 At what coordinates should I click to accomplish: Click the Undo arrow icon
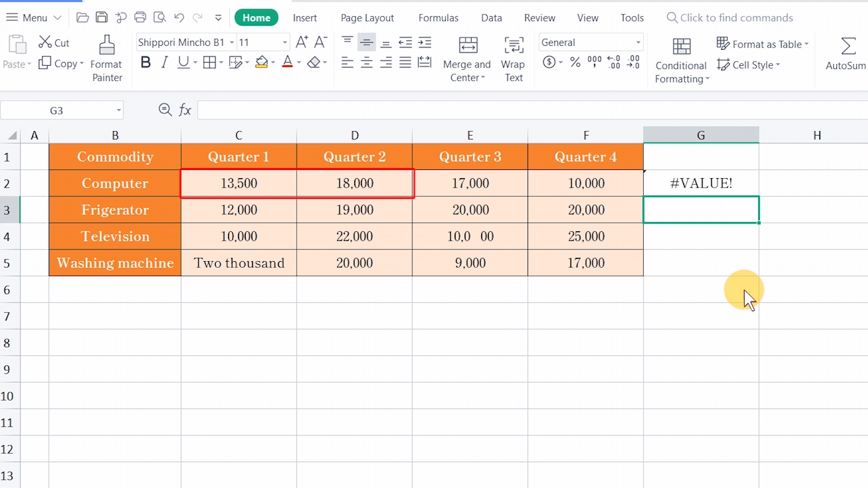178,18
